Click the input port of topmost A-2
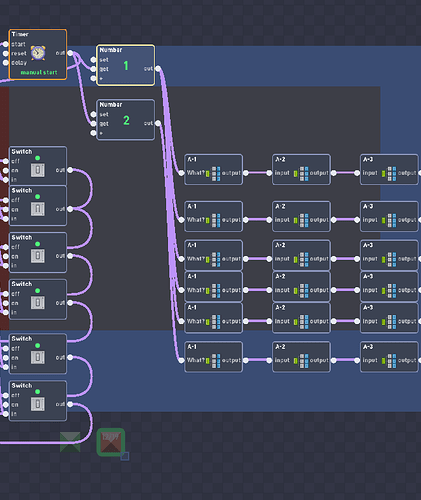Screen dimensions: 421x500 click(x=269, y=173)
